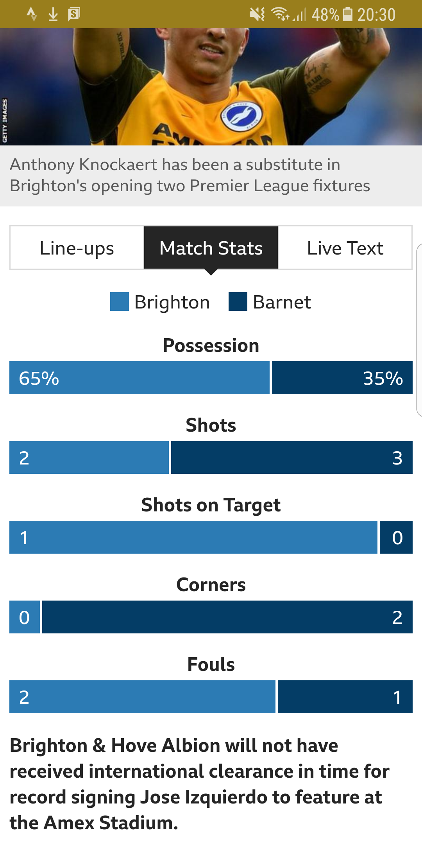Tap the Brighton shots on target bar
This screenshot has width=422, height=868.
(x=193, y=537)
